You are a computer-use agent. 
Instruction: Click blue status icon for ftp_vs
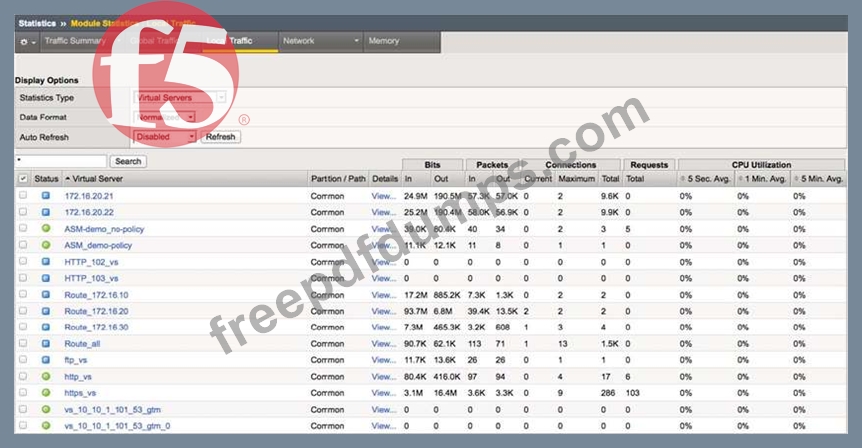tap(45, 360)
